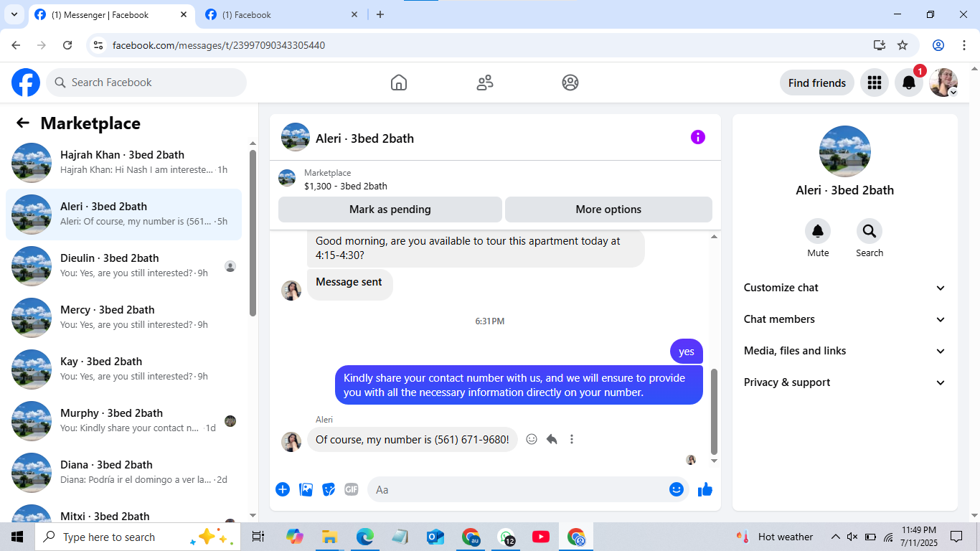Open the Home feed icon

click(399, 83)
